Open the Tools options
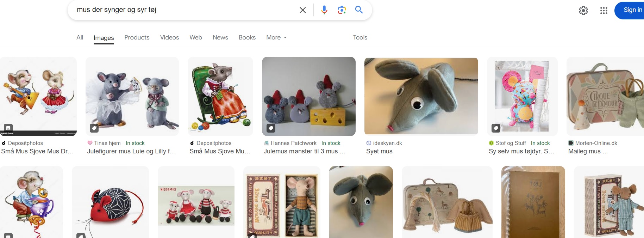Viewport: 644px width, 238px height. (x=360, y=37)
